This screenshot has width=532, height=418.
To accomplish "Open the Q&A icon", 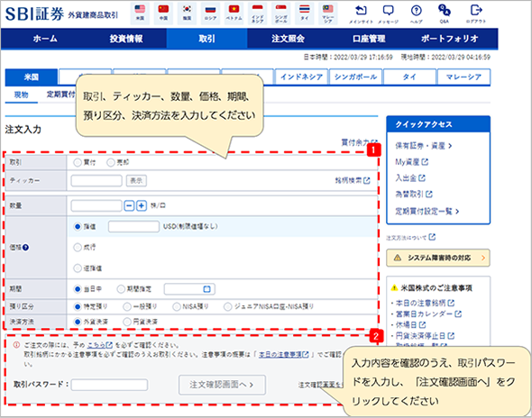I will pos(445,14).
